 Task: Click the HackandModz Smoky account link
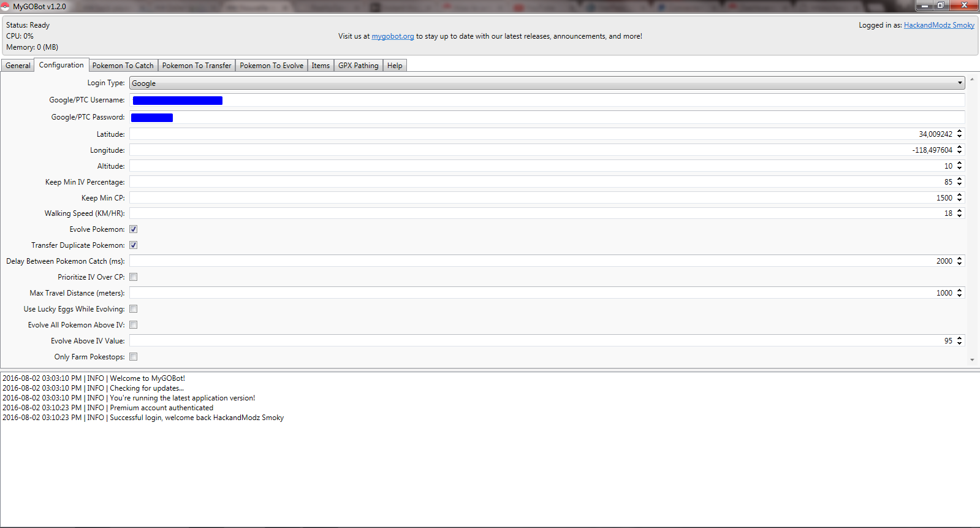tap(939, 25)
